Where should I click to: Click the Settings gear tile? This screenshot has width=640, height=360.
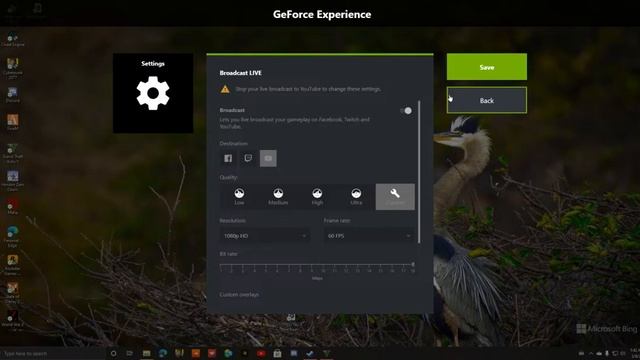[x=153, y=93]
